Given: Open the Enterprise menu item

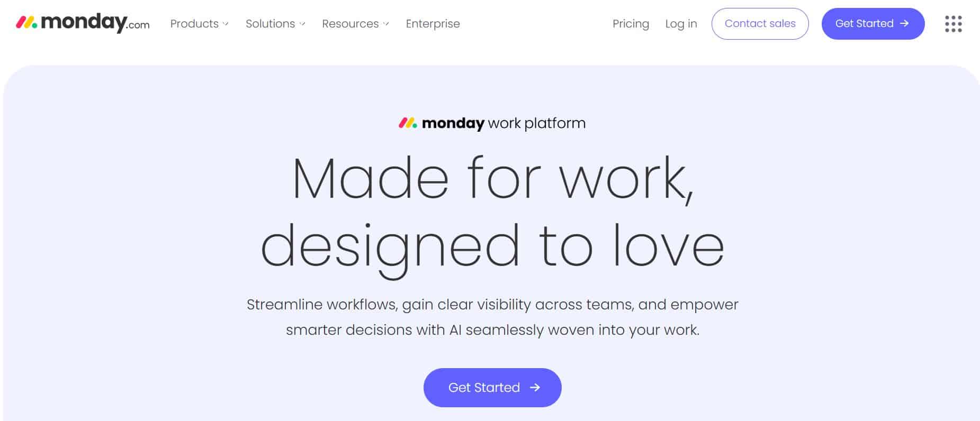Looking at the screenshot, I should (433, 24).
